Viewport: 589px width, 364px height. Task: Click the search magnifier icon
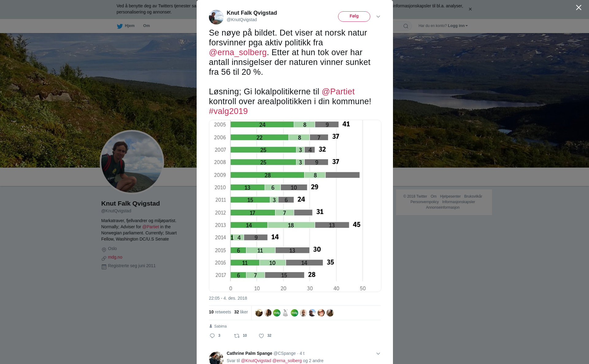[x=406, y=26]
